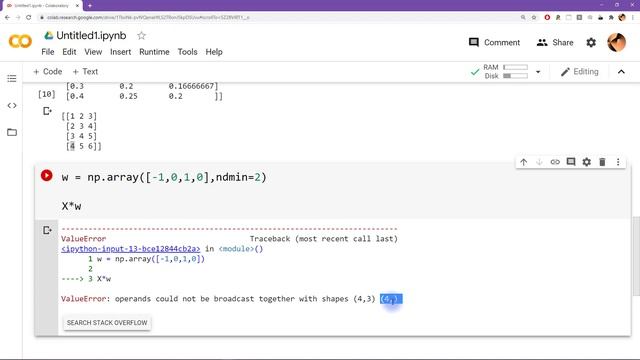Open the code snippets panel
The height and width of the screenshot is (360, 640).
pos(12,106)
